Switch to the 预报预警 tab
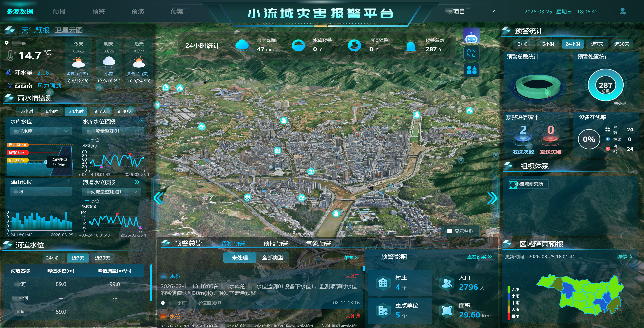The height and width of the screenshot is (328, 644). tap(276, 243)
